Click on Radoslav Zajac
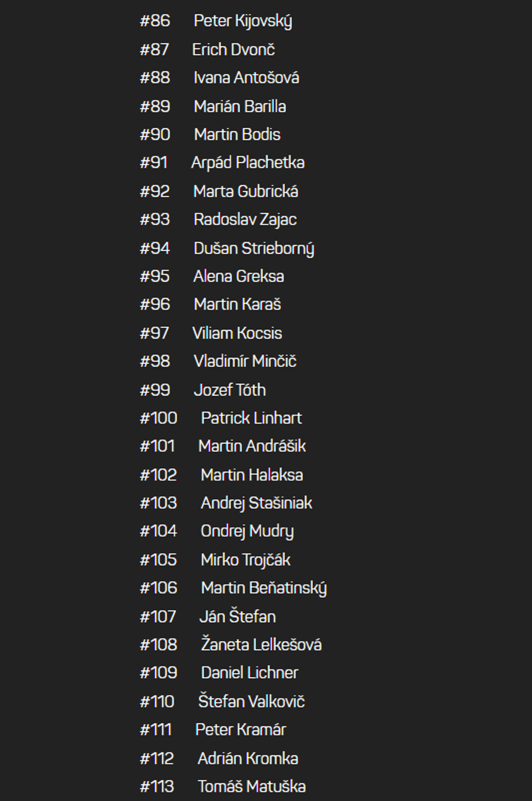Image resolution: width=532 pixels, height=801 pixels. point(245,220)
